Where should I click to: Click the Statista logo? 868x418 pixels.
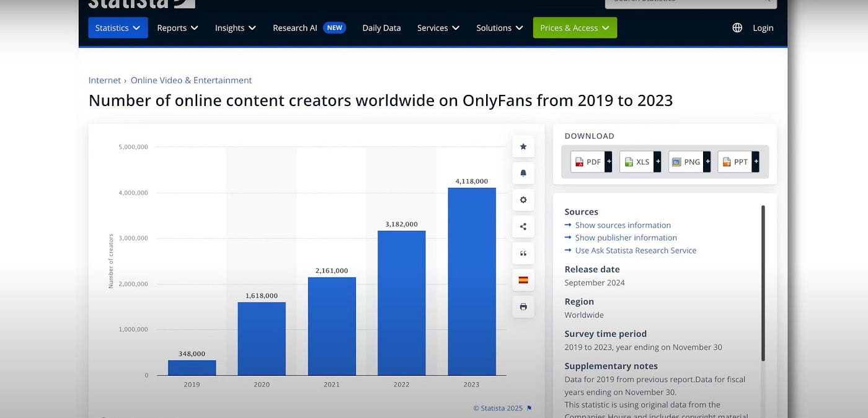pyautogui.click(x=141, y=3)
